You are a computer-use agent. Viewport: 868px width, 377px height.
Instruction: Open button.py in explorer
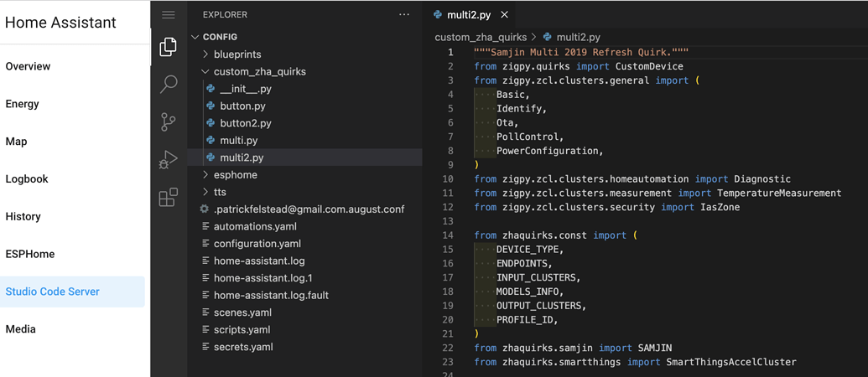click(243, 106)
